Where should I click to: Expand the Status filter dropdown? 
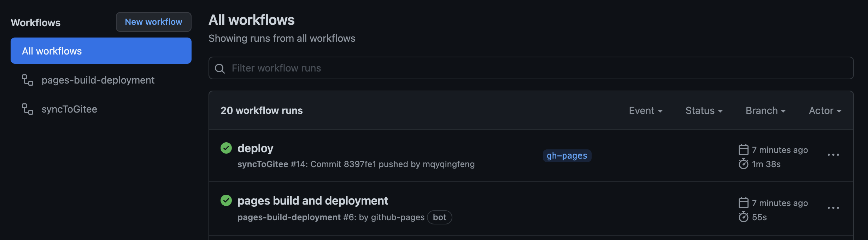(704, 110)
